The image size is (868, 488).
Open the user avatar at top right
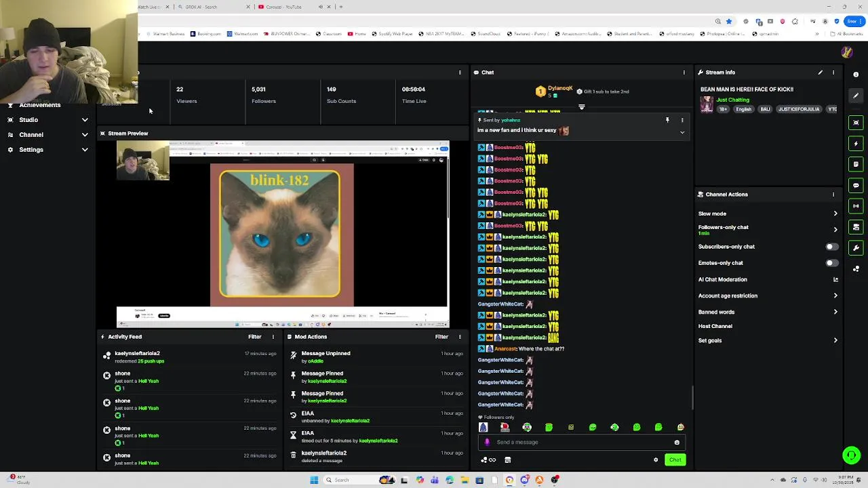coord(846,52)
